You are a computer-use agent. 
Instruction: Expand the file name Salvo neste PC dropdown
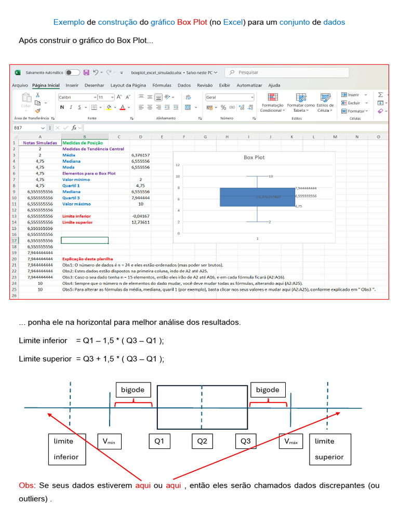pos(216,73)
